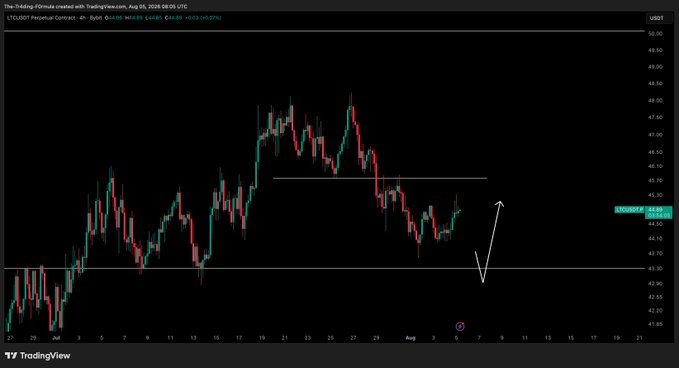Click the 41.85 price axis label
Image resolution: width=679 pixels, height=368 pixels.
click(x=655, y=324)
